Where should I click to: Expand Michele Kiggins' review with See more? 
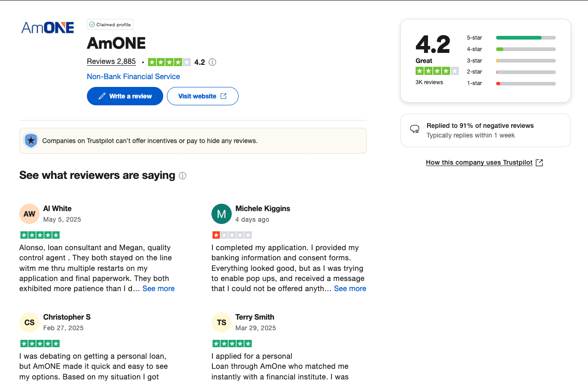(x=350, y=289)
